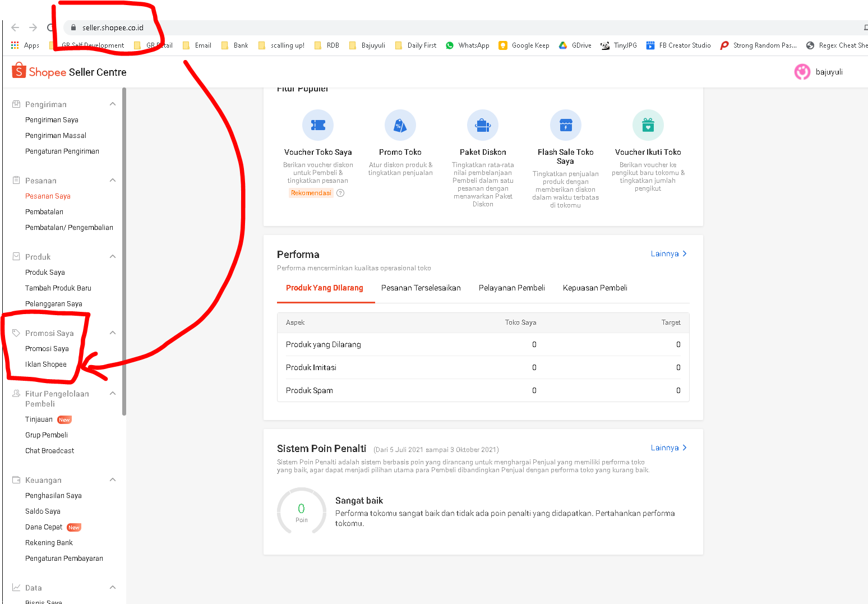Open the WhatsApp bookmark
Viewport: 868px width, 604px height.
[468, 45]
